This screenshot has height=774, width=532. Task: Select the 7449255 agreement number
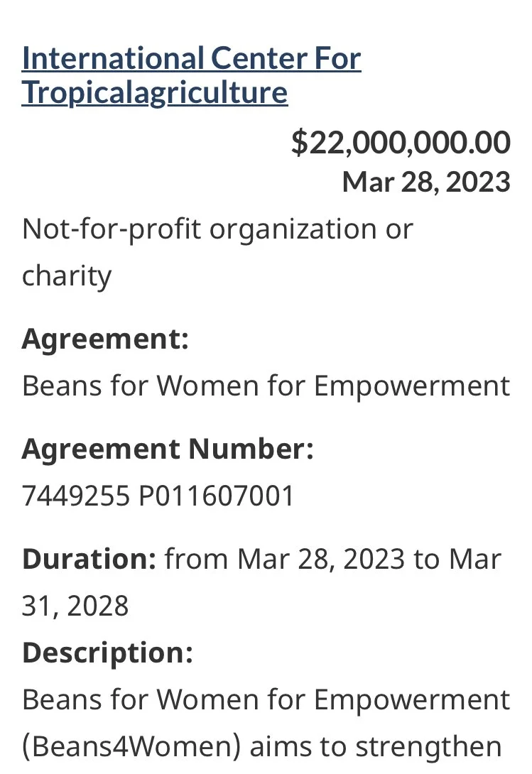75,496
